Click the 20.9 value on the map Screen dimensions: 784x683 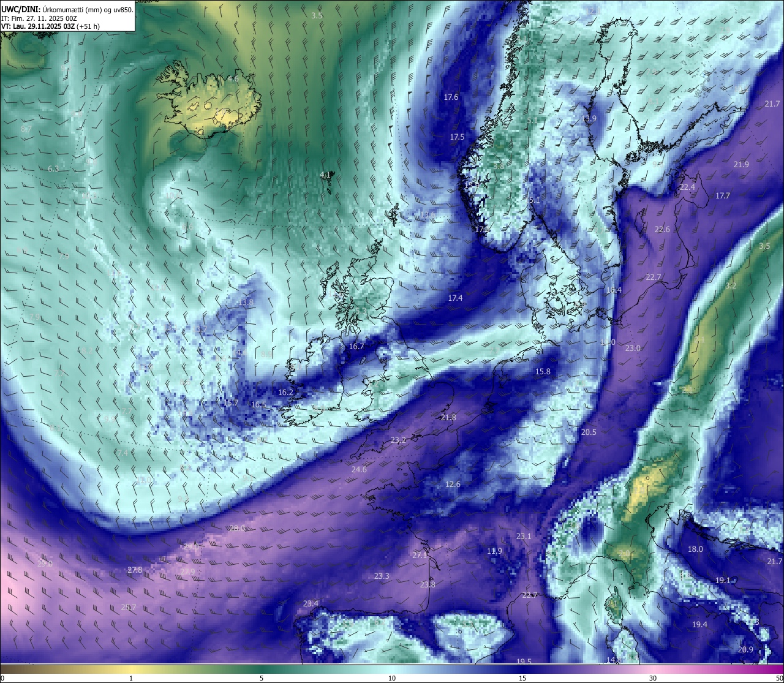(745, 649)
